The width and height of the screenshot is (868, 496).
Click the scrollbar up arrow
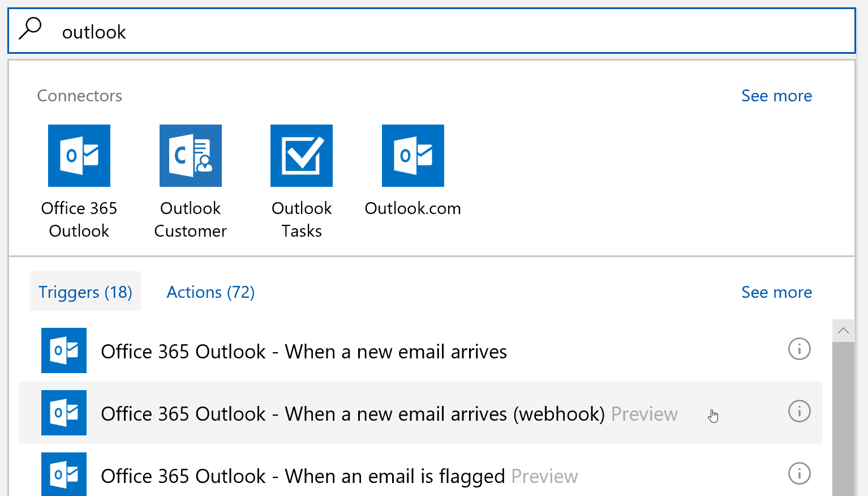pyautogui.click(x=843, y=331)
